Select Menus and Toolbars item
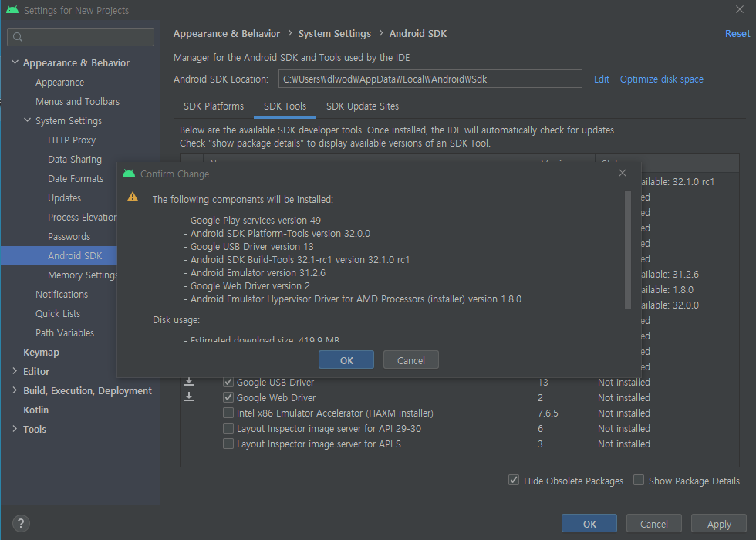Image resolution: width=756 pixels, height=540 pixels. point(78,101)
